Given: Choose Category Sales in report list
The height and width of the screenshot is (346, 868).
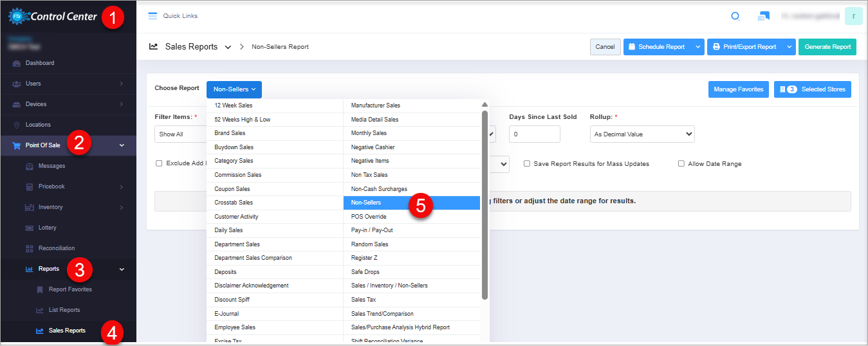Looking at the screenshot, I should point(234,161).
